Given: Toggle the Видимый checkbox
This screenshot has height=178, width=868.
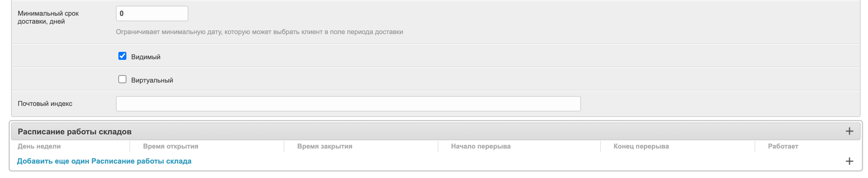Looking at the screenshot, I should (122, 56).
